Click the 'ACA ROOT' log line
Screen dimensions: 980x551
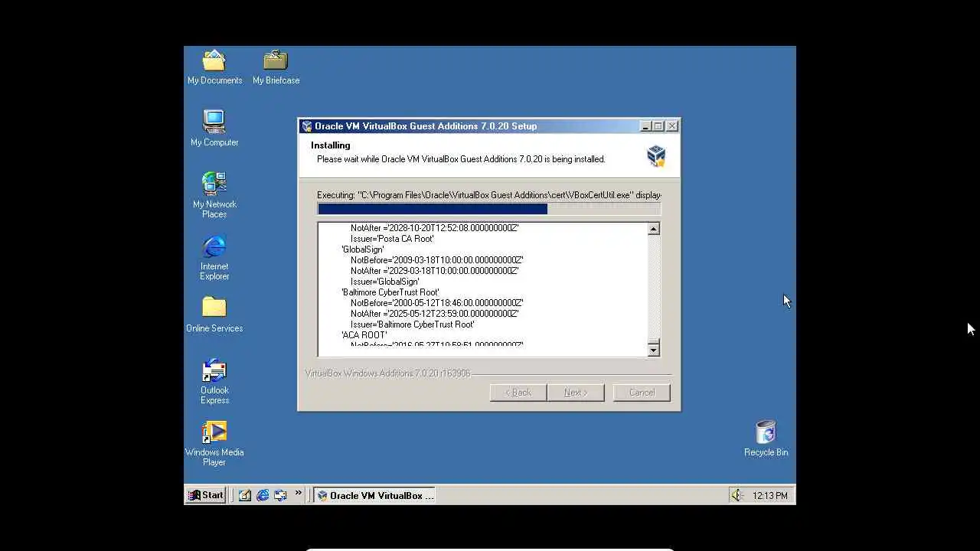[364, 335]
